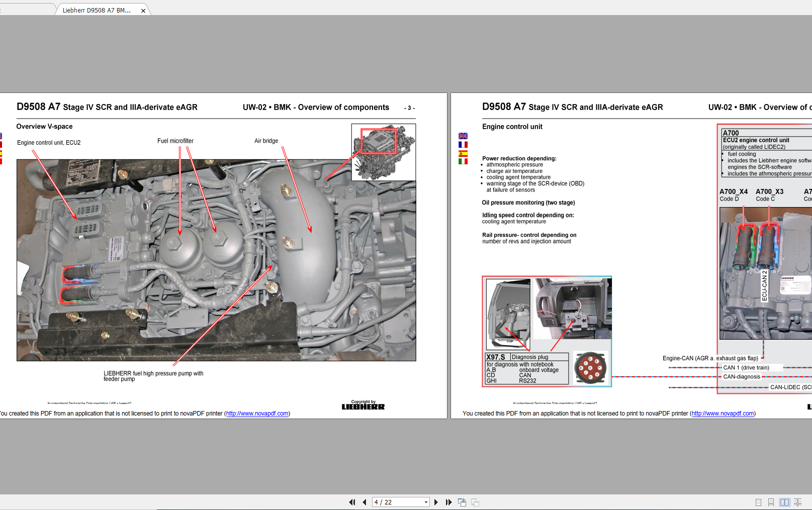Enable continuous scrolling page view

click(771, 502)
